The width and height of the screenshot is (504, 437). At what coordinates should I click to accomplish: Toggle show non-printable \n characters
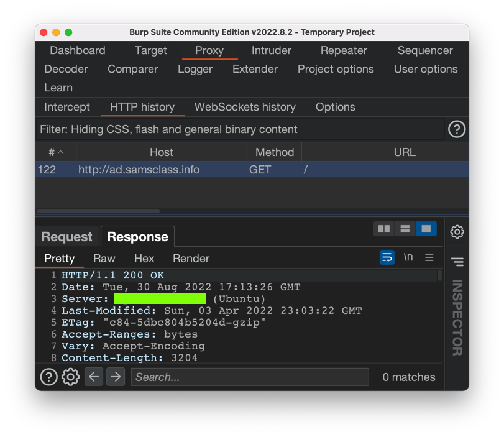coord(408,257)
